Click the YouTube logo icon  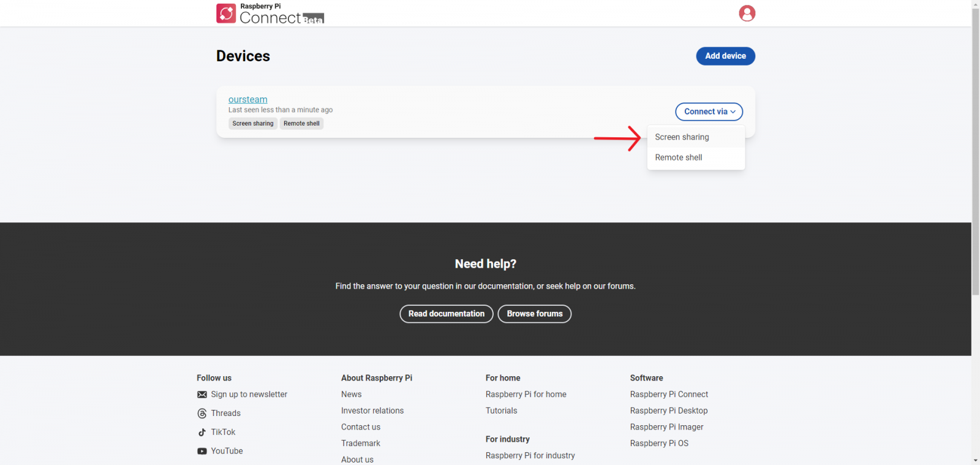202,451
